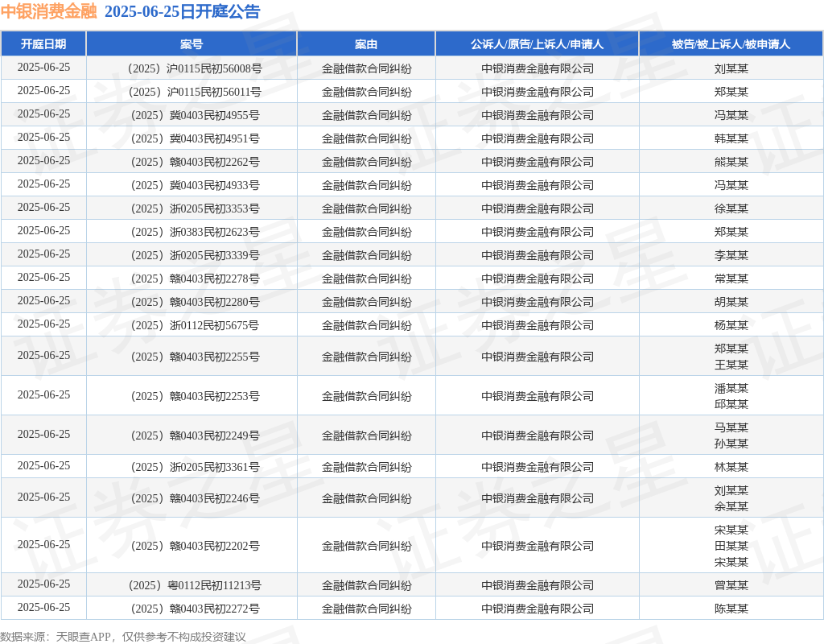This screenshot has width=824, height=644.
Task: Select the 公诉人/原告/上诉人/申请人 column header
Action: pyautogui.click(x=537, y=44)
